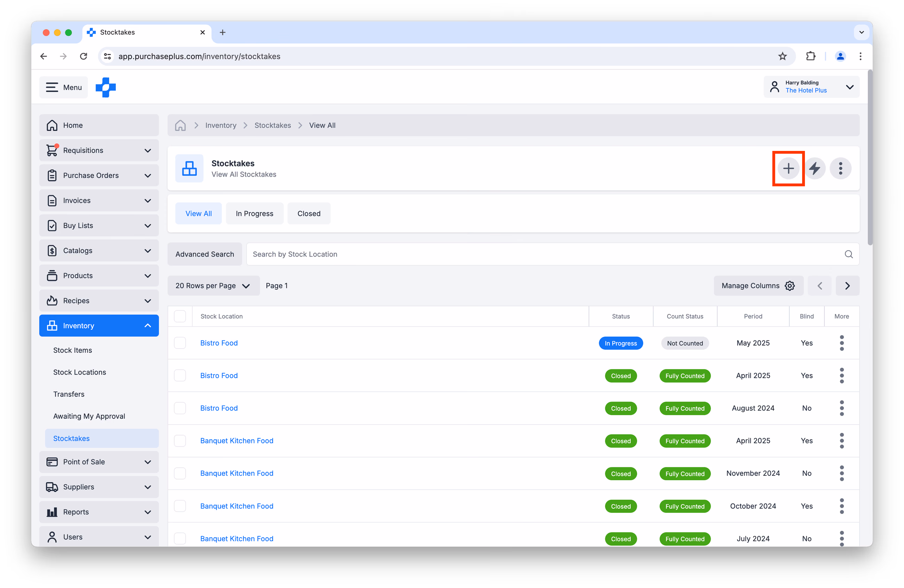
Task: Open More menu for Bistro Food August 2024
Action: (x=842, y=408)
